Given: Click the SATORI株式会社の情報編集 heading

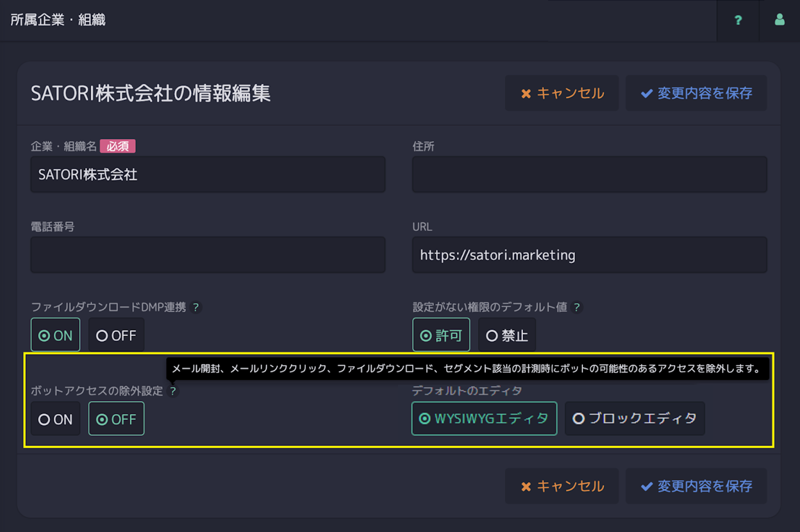Looking at the screenshot, I should pos(150,93).
